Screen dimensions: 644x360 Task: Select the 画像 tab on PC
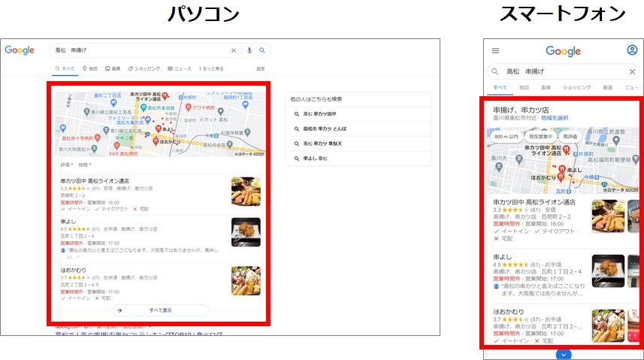(113, 68)
